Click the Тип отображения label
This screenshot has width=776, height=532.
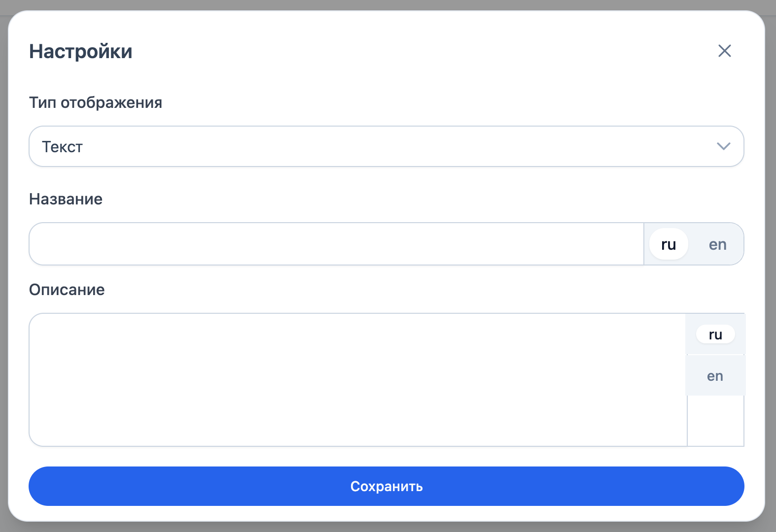tap(96, 102)
